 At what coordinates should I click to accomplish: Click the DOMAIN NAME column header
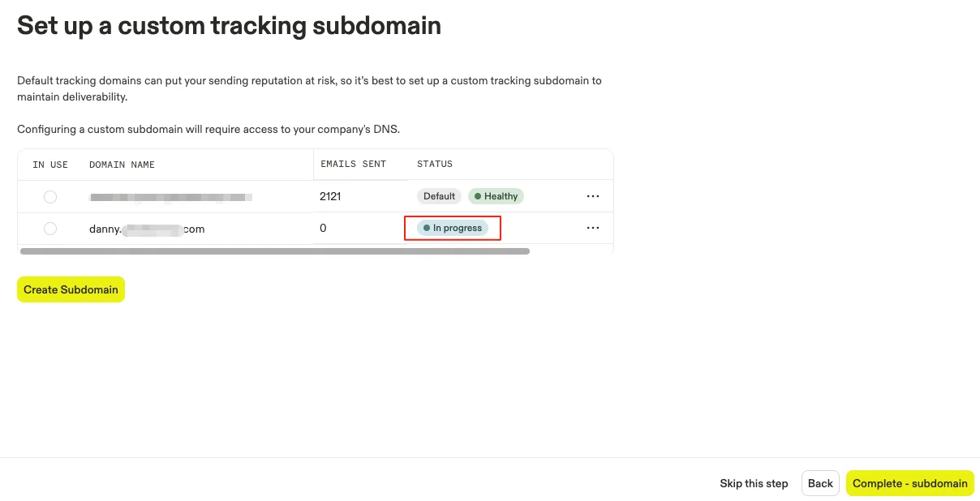(122, 165)
